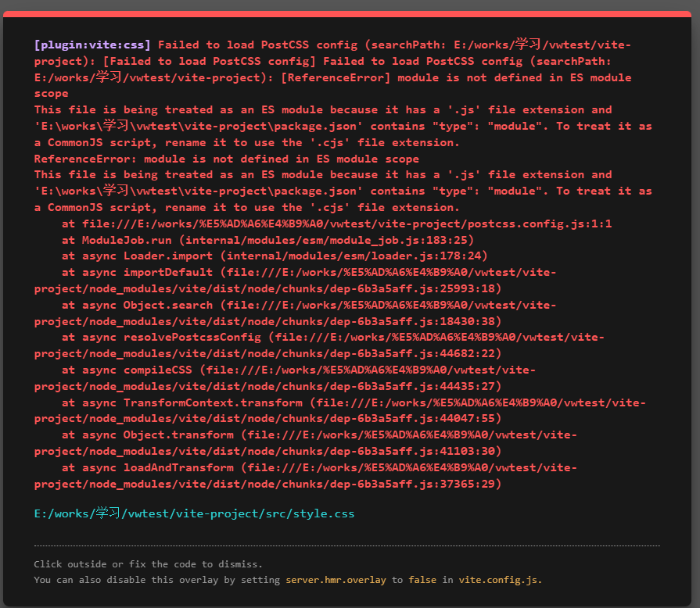Click the ModuleJob.run stack trace line
700x608 pixels.
pyautogui.click(x=267, y=240)
